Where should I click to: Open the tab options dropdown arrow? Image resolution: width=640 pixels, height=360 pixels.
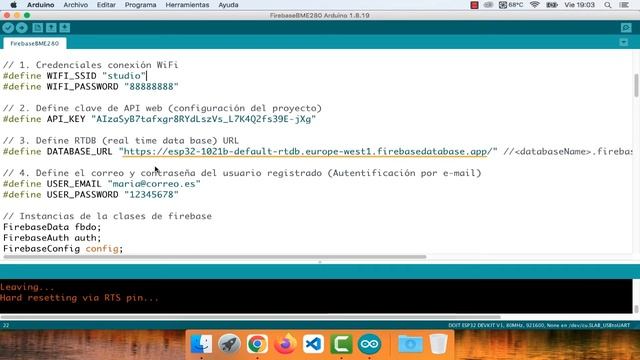click(624, 42)
